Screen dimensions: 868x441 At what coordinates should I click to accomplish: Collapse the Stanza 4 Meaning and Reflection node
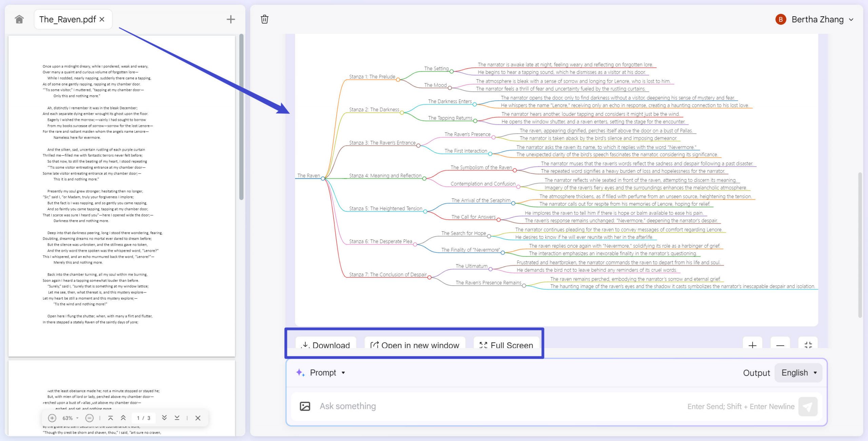[424, 178]
